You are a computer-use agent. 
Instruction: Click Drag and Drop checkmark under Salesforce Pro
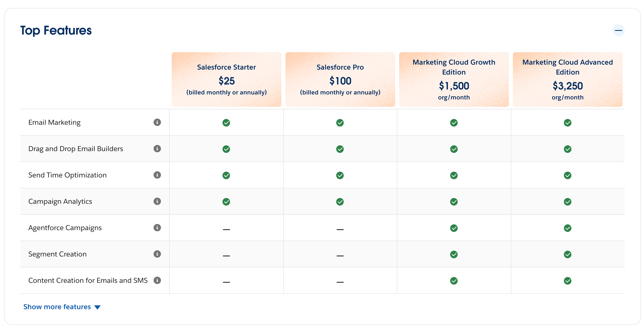(340, 149)
